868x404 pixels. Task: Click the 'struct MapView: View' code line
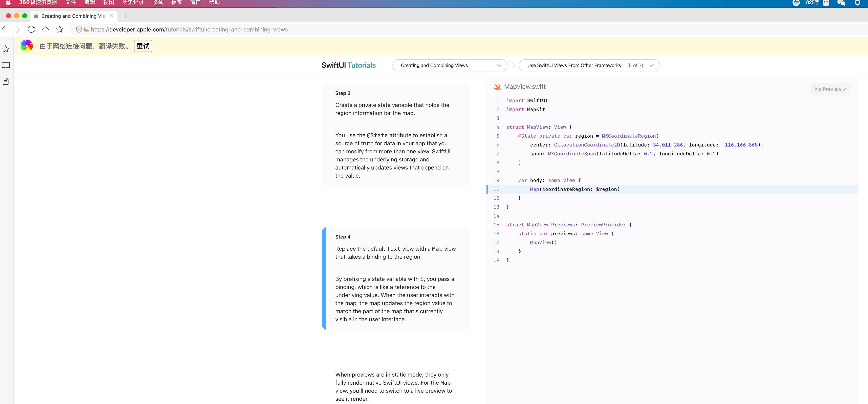[539, 127]
